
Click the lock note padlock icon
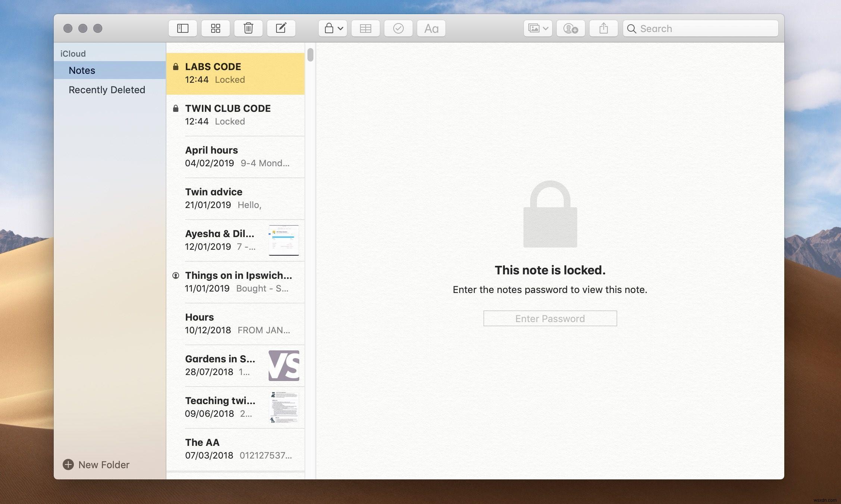pyautogui.click(x=329, y=28)
